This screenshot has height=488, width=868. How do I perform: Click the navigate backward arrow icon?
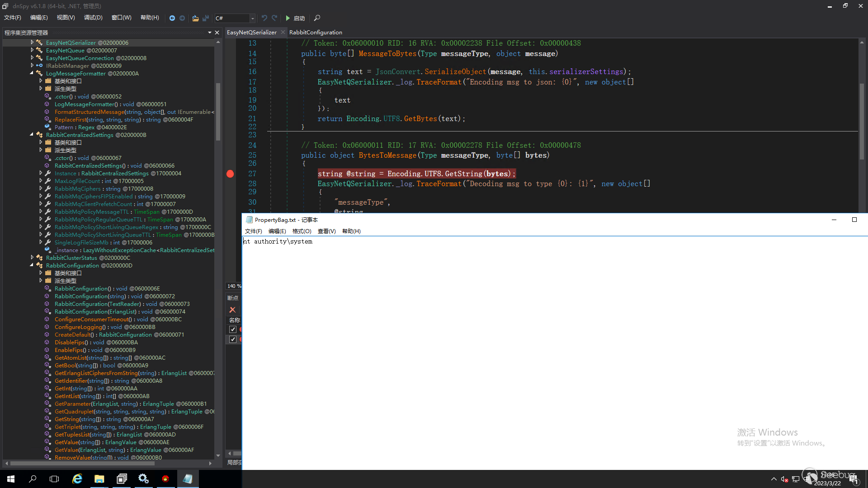click(172, 18)
